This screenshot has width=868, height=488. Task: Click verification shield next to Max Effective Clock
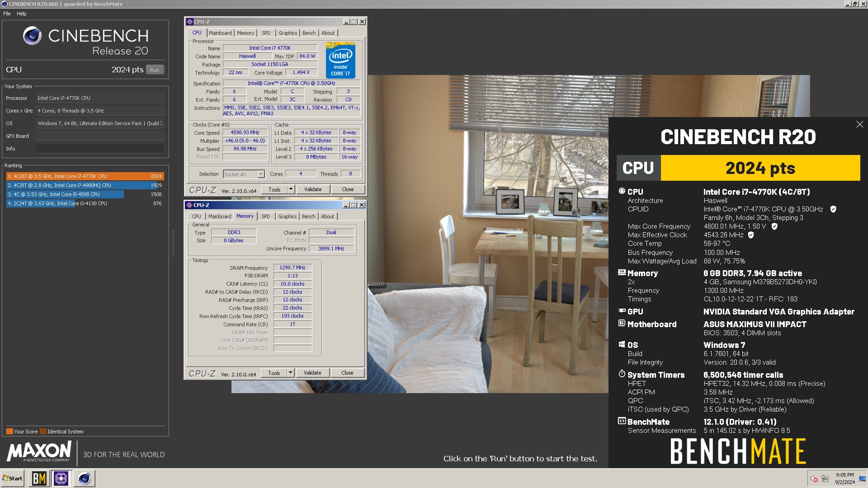[x=751, y=235]
